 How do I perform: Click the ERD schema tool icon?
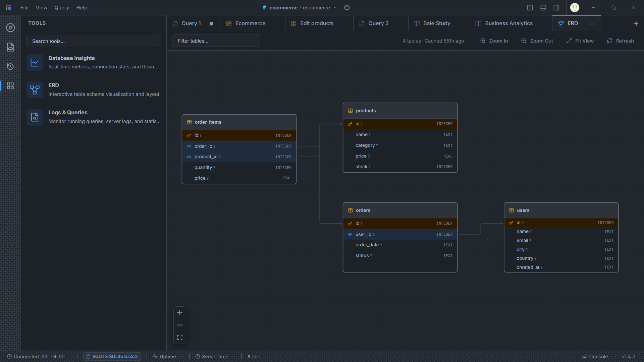[35, 90]
